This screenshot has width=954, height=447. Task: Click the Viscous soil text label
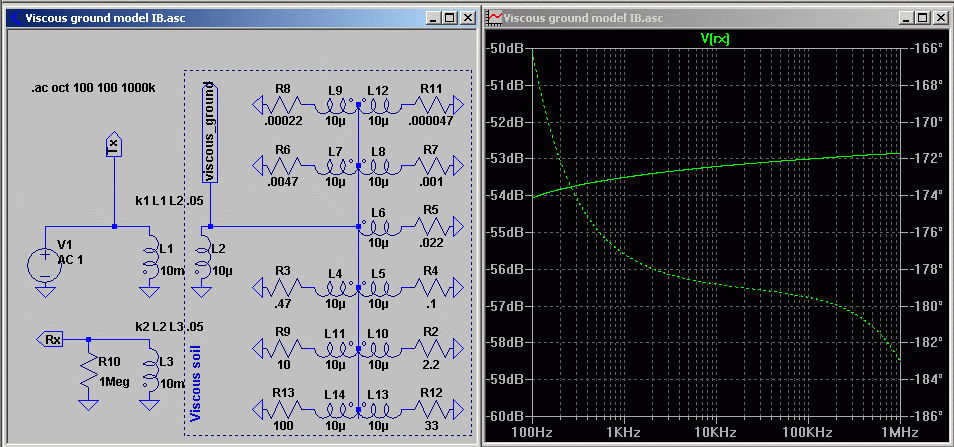(195, 385)
